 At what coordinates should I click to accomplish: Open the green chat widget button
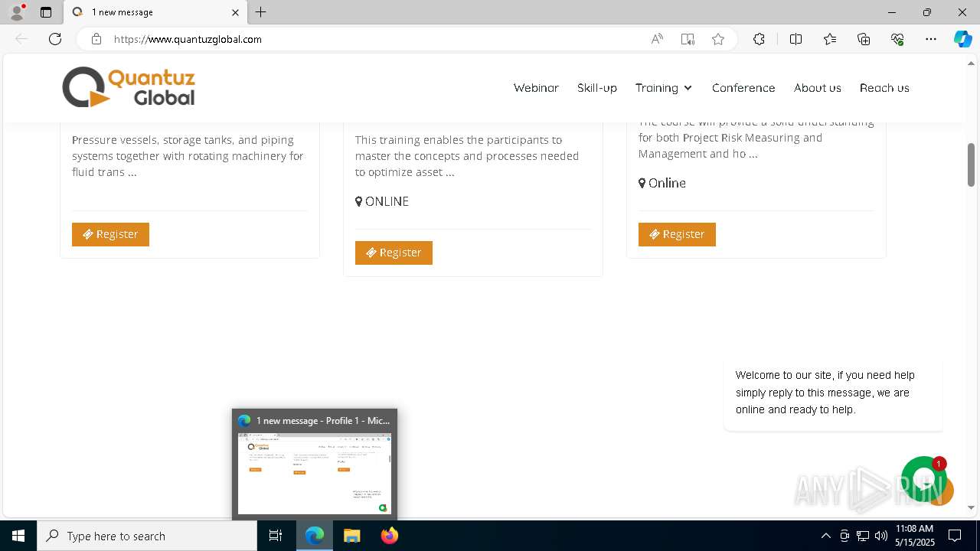click(923, 478)
